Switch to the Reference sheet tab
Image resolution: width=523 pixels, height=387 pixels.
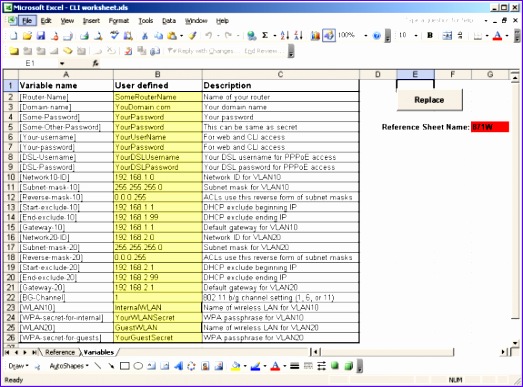click(60, 352)
